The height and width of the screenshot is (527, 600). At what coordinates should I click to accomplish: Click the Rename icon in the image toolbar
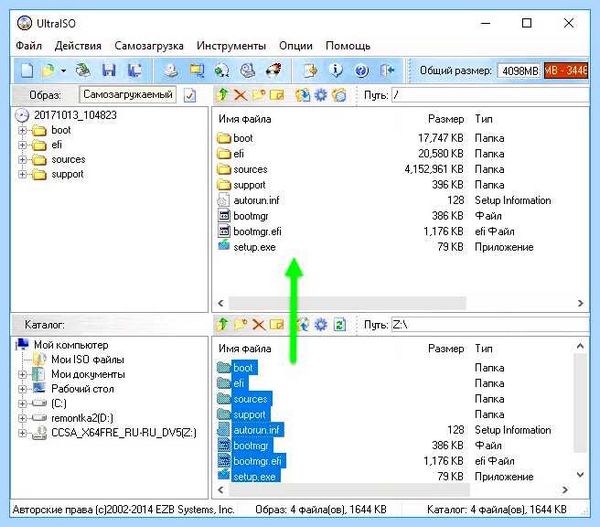(x=277, y=95)
